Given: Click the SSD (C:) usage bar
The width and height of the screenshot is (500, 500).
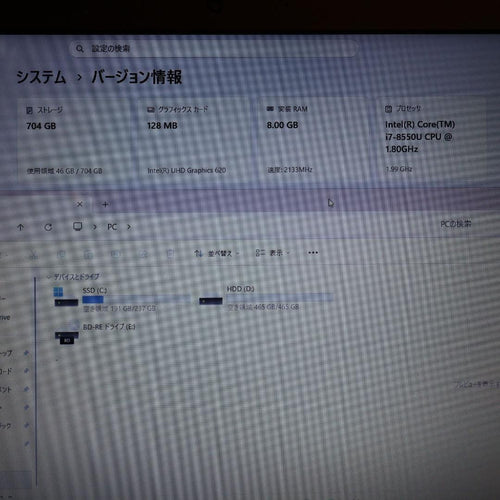Looking at the screenshot, I should (137, 300).
